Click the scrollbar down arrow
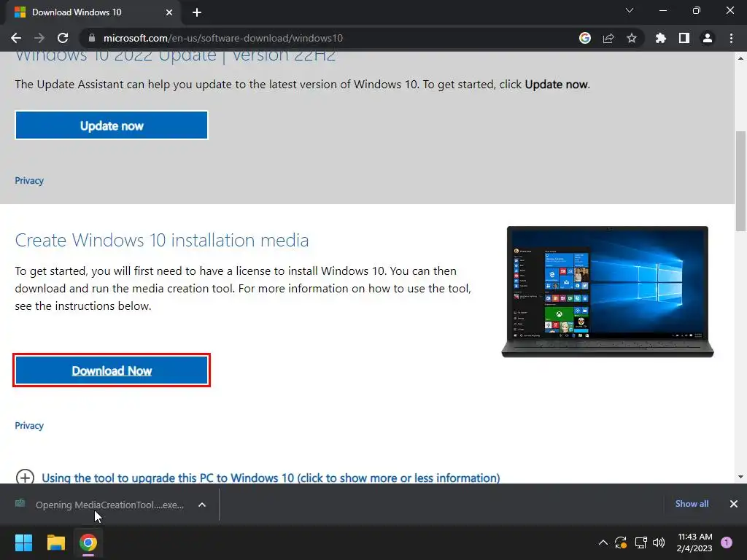747x560 pixels. 741,477
